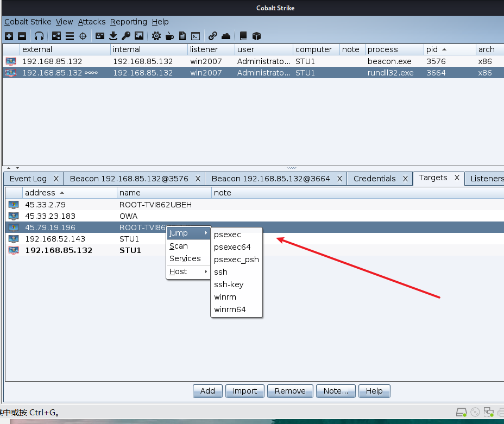Click the Import button

tap(245, 391)
